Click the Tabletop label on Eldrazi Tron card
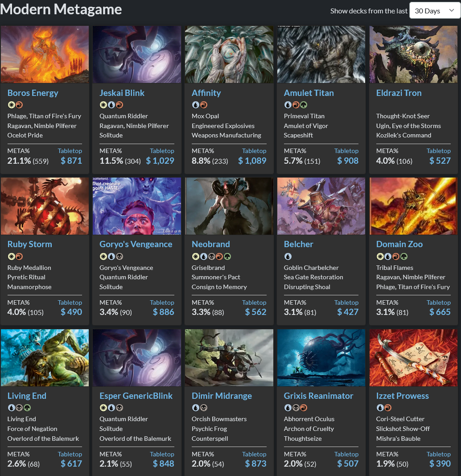 (439, 151)
